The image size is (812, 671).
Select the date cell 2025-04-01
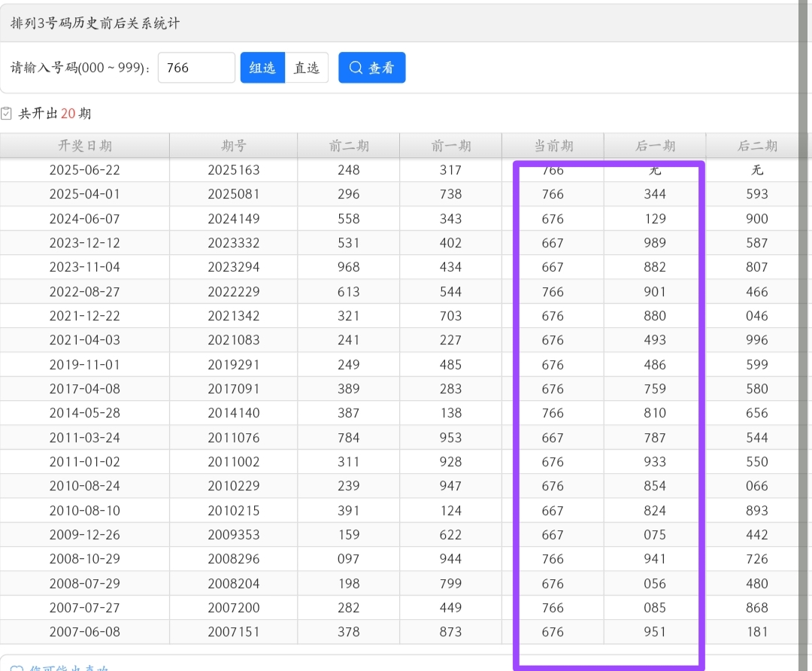point(85,194)
